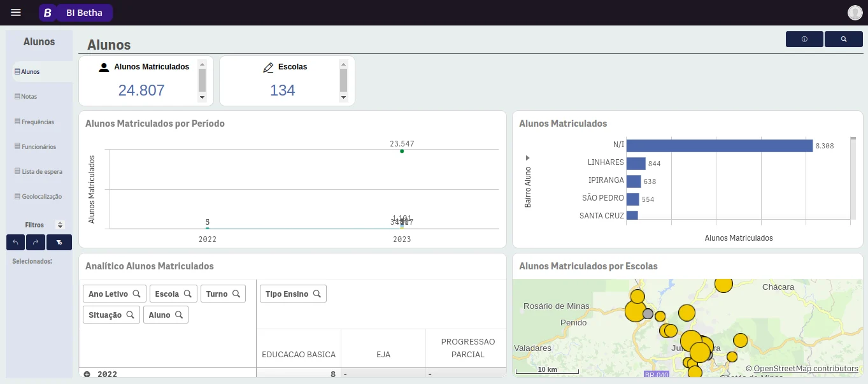This screenshot has height=384, width=868.
Task: Click the search magnifier button in the header
Action: pyautogui.click(x=844, y=39)
